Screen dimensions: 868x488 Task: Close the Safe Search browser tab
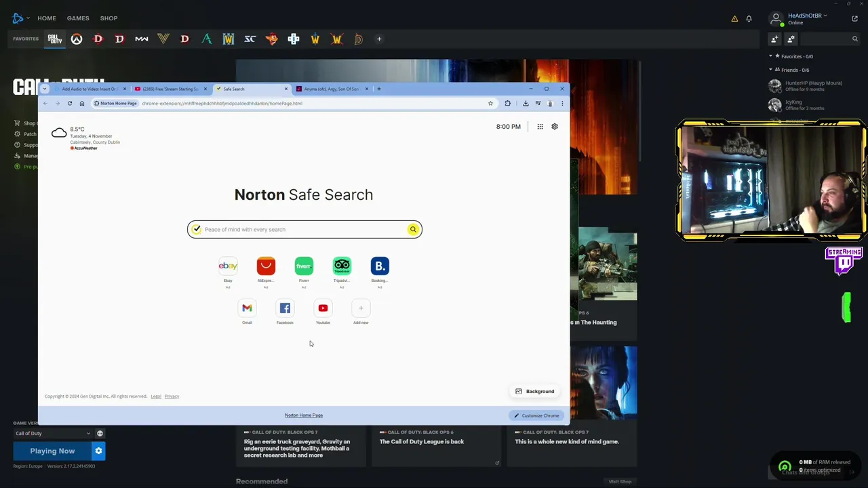[x=285, y=89]
